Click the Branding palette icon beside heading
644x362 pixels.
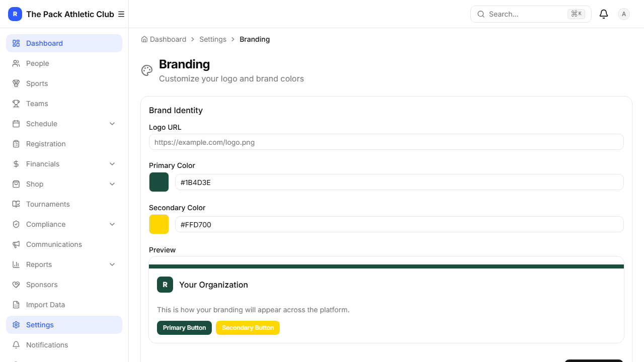click(x=147, y=70)
